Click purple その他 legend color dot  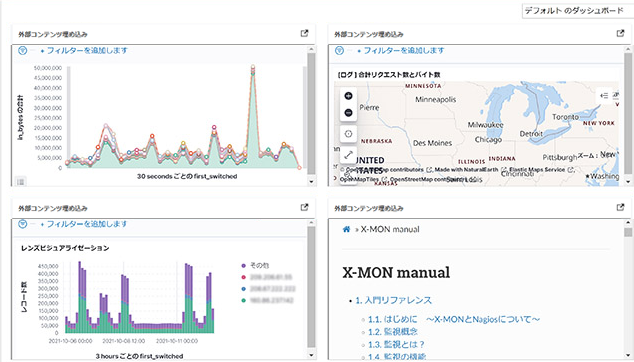click(x=243, y=265)
